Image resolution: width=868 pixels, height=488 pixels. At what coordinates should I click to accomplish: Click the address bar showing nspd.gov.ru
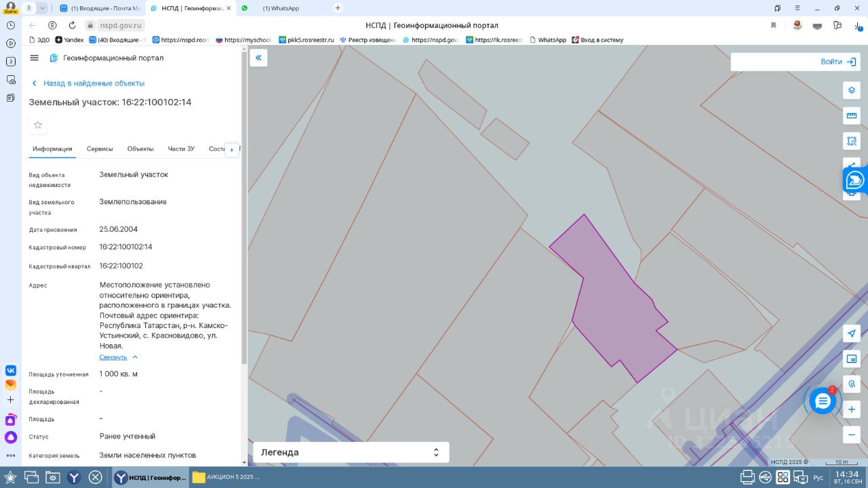pyautogui.click(x=121, y=25)
